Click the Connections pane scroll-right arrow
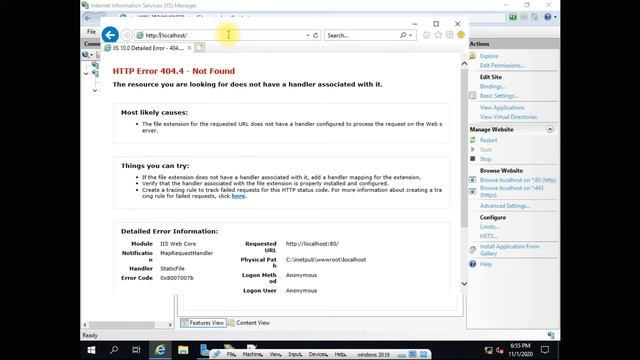 click(x=170, y=325)
